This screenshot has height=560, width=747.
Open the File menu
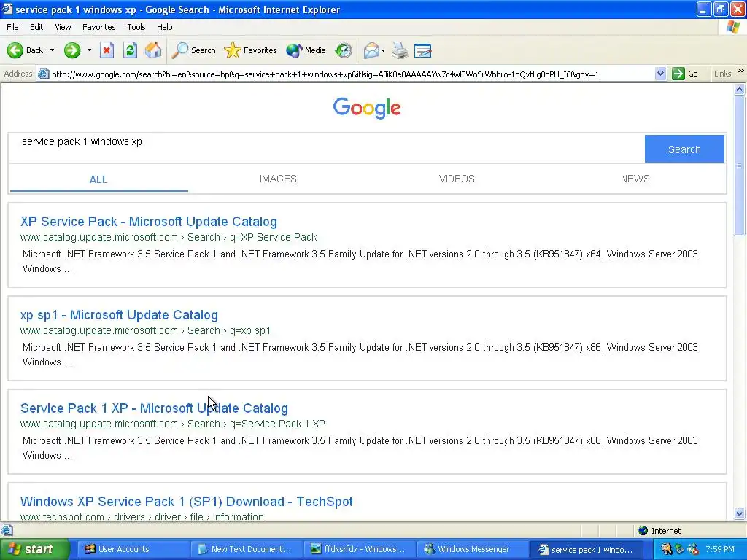pyautogui.click(x=13, y=27)
